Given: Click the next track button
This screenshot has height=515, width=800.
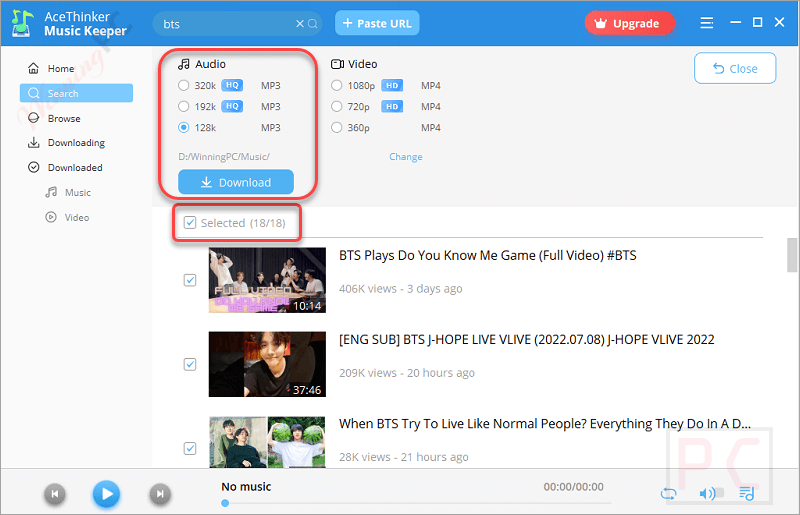Looking at the screenshot, I should coord(160,494).
